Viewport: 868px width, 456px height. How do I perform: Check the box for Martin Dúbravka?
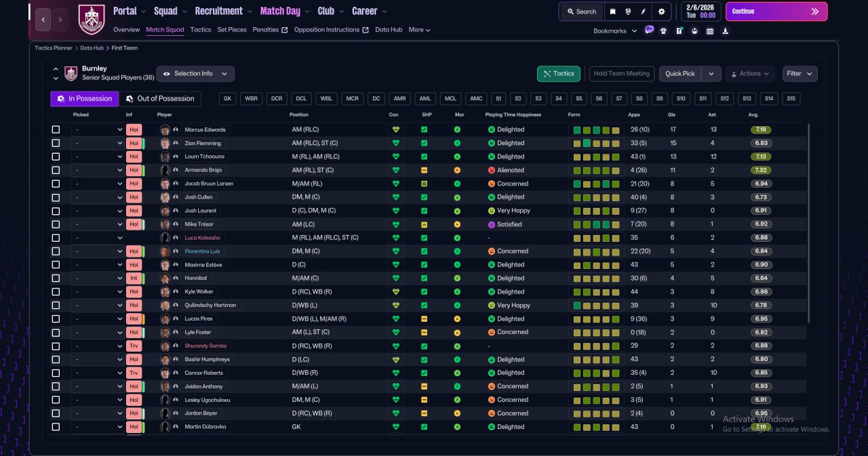[56, 427]
